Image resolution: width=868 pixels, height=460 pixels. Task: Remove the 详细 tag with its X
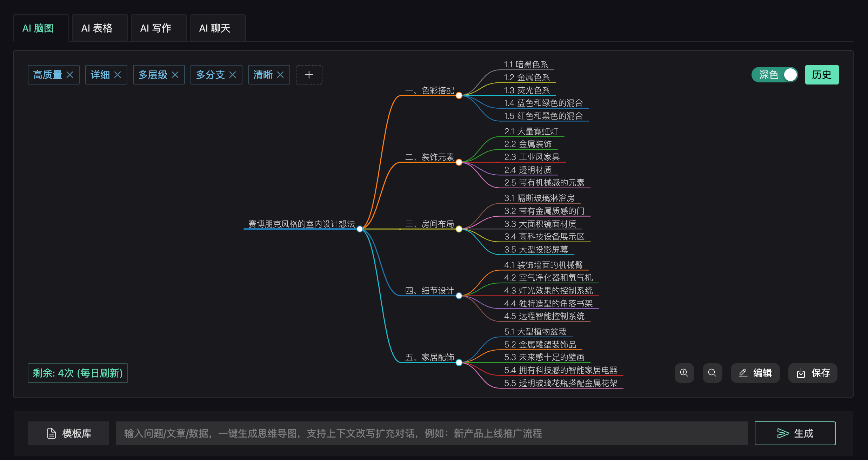(118, 75)
